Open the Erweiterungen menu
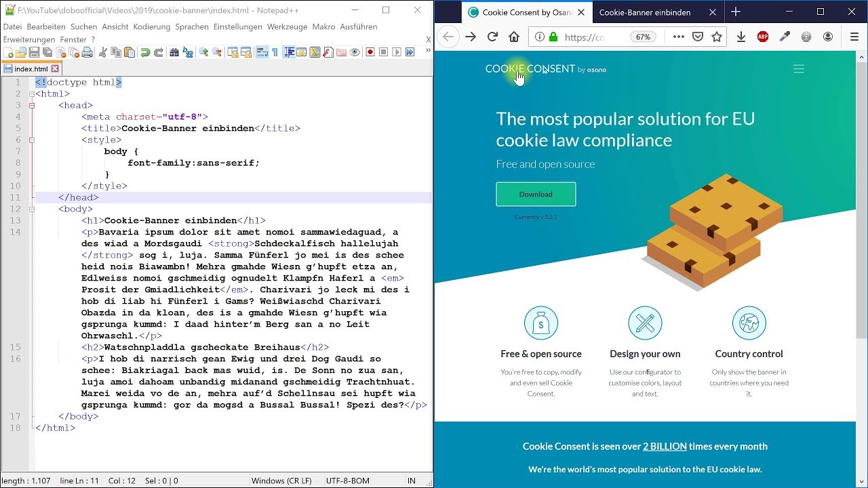Screen dimensions: 868x488 click(x=29, y=40)
